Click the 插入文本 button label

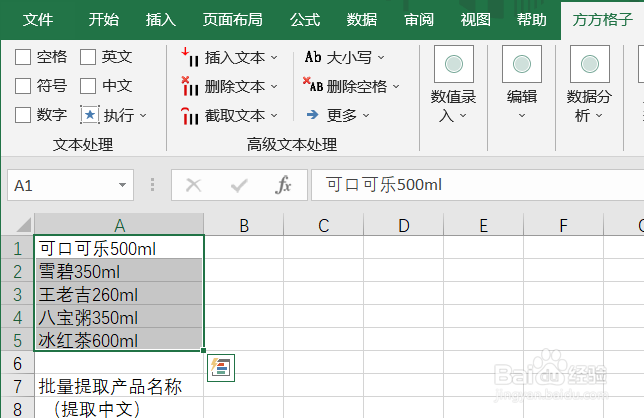(x=235, y=57)
